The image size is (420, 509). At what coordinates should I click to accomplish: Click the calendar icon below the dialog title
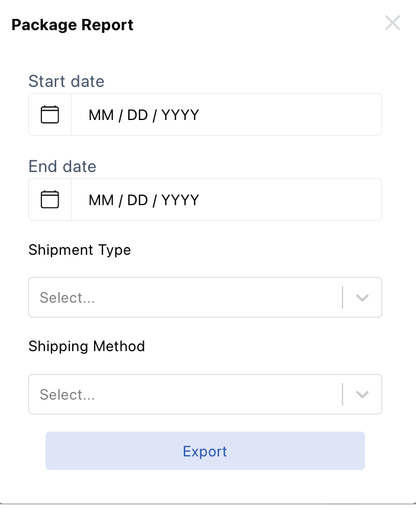tap(50, 114)
